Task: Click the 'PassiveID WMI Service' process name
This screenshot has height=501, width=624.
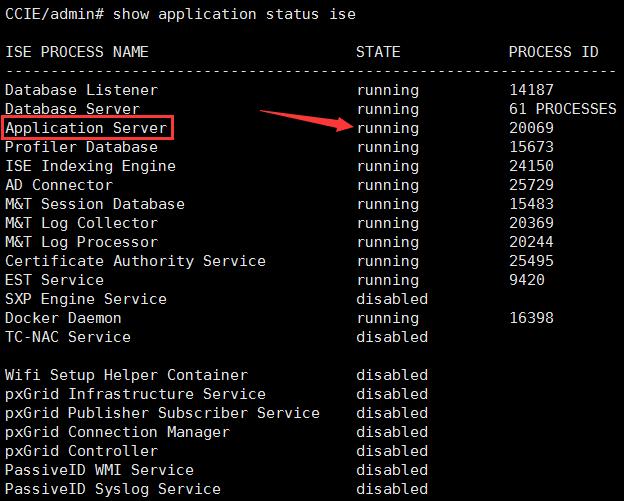Action: tap(99, 470)
